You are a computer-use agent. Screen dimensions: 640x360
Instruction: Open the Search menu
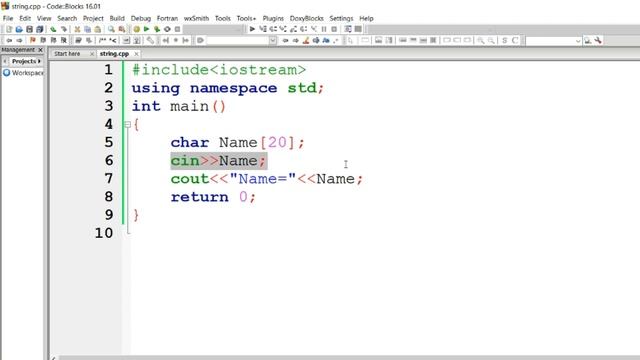67,18
